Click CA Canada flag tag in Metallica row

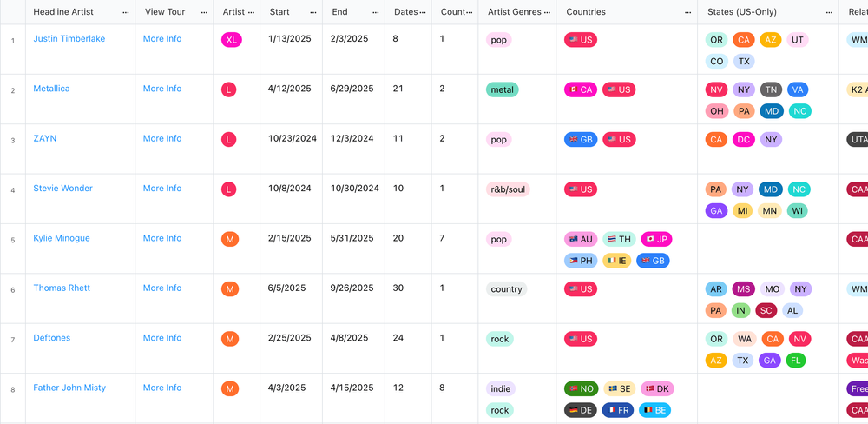click(581, 89)
